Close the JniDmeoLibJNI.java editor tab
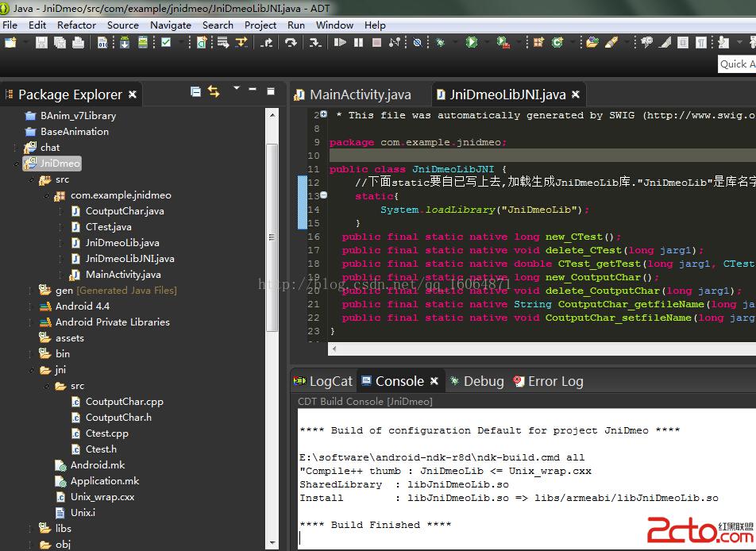The image size is (756, 551). click(x=576, y=94)
